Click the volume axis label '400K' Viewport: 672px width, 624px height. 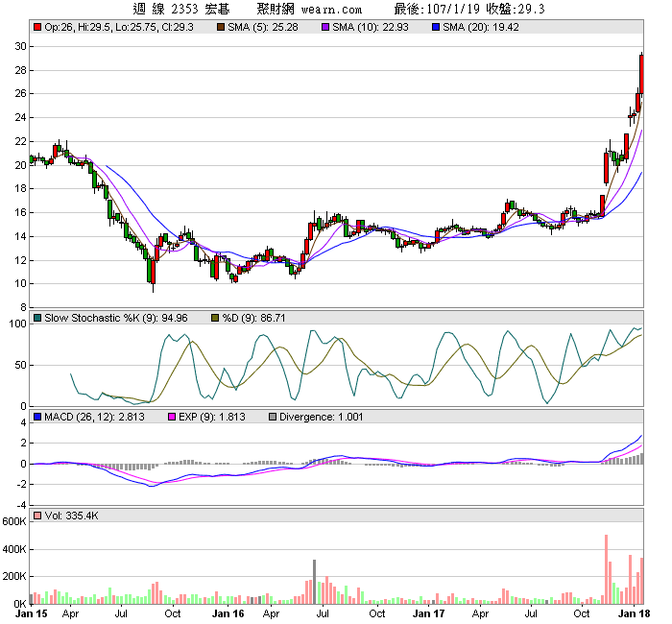[x=14, y=549]
